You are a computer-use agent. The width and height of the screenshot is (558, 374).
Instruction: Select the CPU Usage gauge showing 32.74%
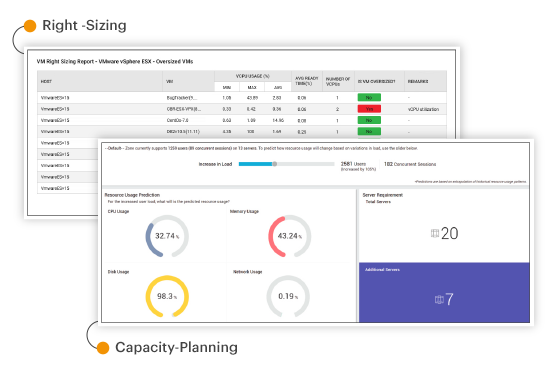click(167, 236)
